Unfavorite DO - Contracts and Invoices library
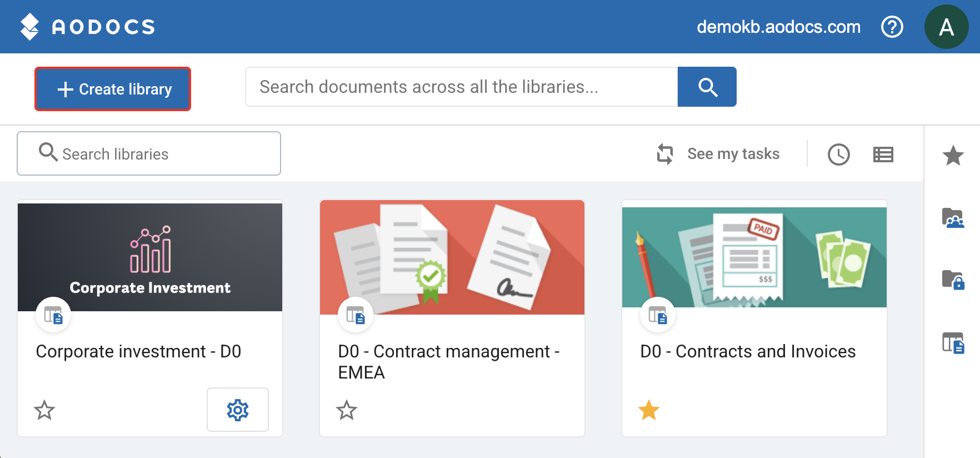980x458 pixels. point(649,411)
